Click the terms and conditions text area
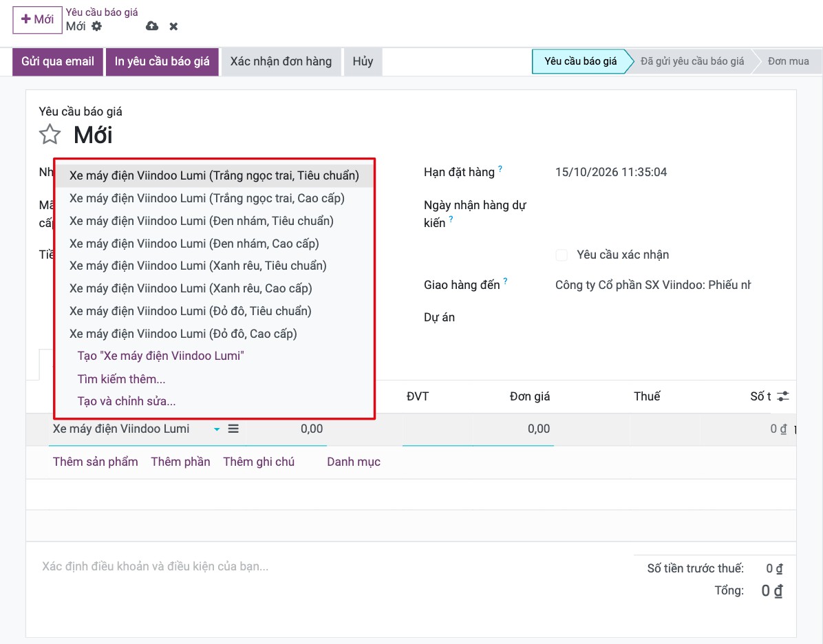This screenshot has width=823, height=644. tap(156, 566)
